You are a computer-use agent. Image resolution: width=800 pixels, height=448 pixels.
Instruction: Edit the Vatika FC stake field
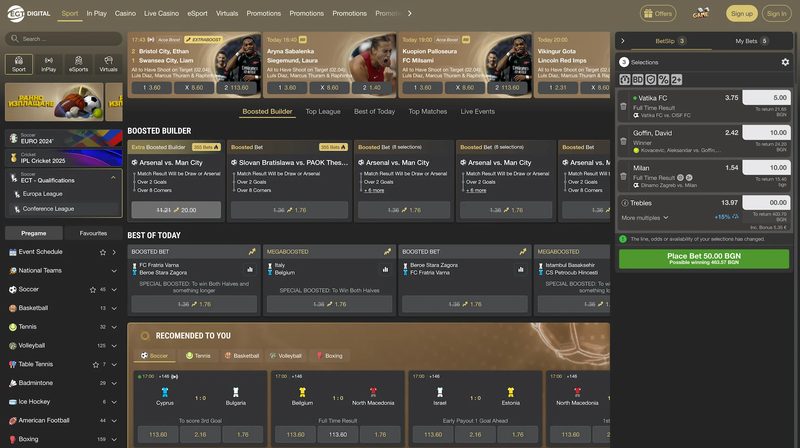click(x=766, y=97)
